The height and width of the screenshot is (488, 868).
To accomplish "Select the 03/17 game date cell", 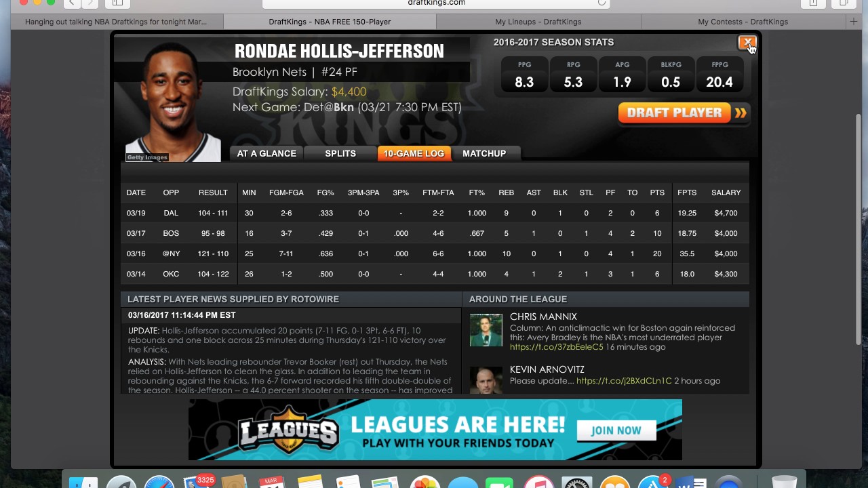I will [x=136, y=233].
